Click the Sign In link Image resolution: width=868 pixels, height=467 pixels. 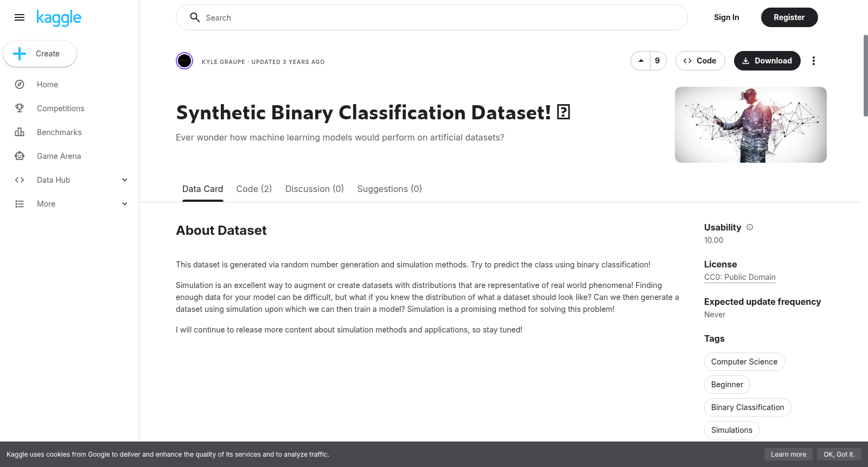[726, 17]
